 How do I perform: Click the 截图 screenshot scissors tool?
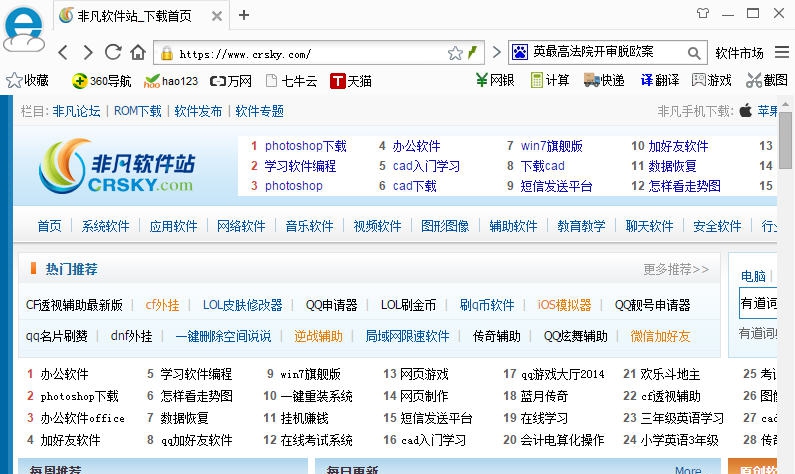(x=767, y=80)
